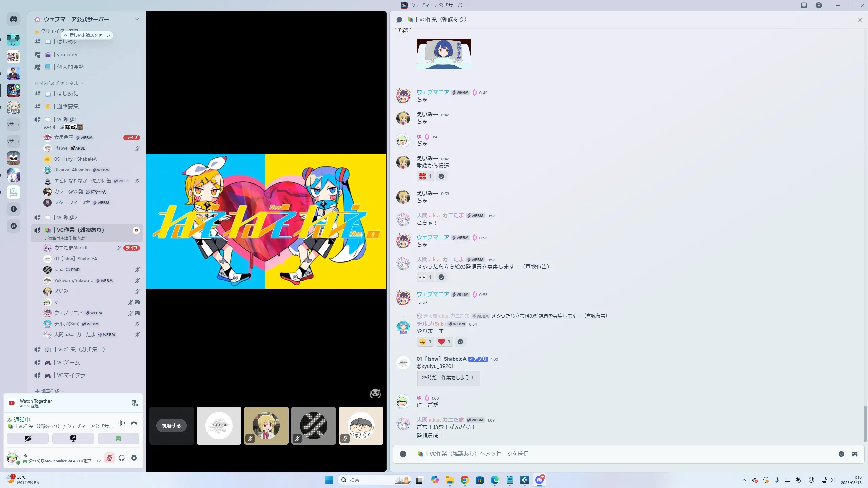Disconnect from the voice call
The image size is (868, 488).
(134, 423)
